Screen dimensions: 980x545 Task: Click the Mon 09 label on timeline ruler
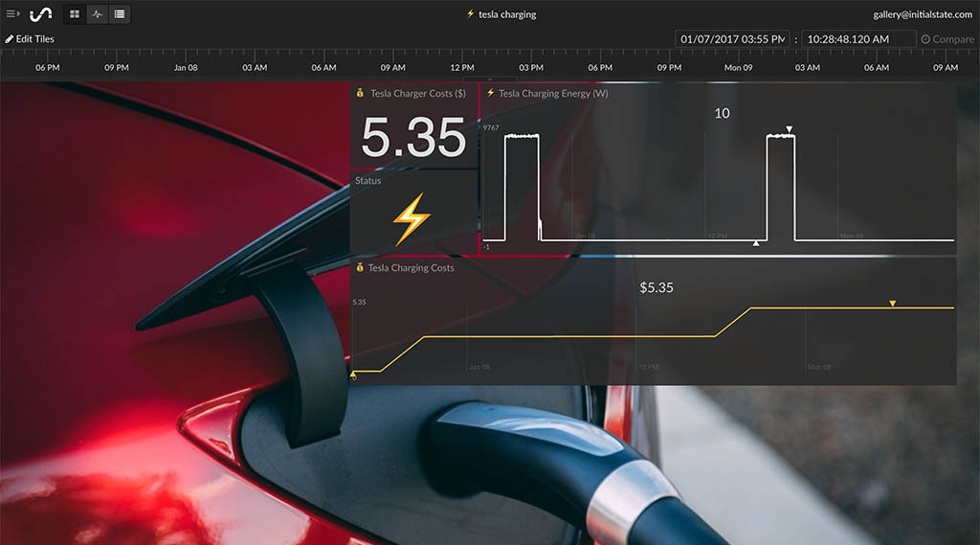[x=738, y=68]
